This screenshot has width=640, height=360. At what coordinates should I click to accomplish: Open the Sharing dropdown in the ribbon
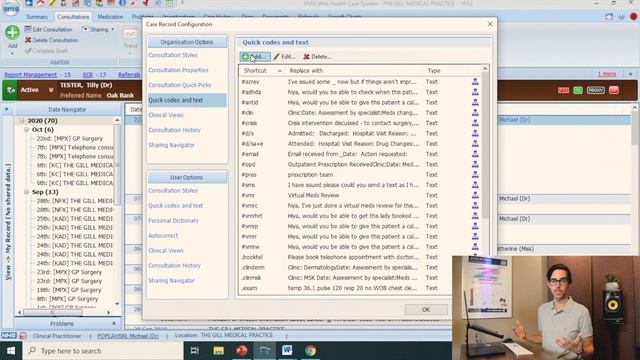(98, 29)
